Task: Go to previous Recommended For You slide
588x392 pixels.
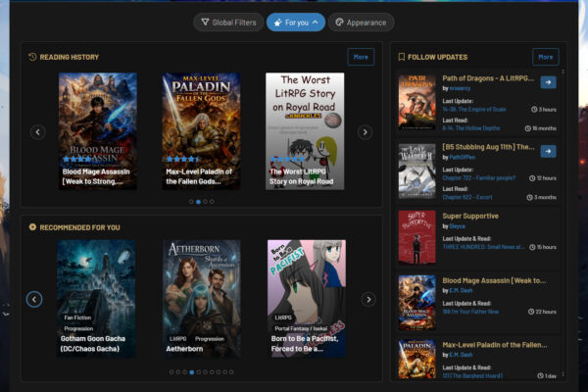Action: (34, 299)
